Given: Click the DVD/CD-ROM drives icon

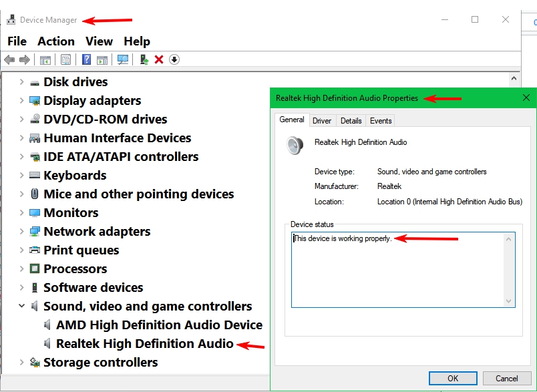Looking at the screenshot, I should (x=35, y=119).
